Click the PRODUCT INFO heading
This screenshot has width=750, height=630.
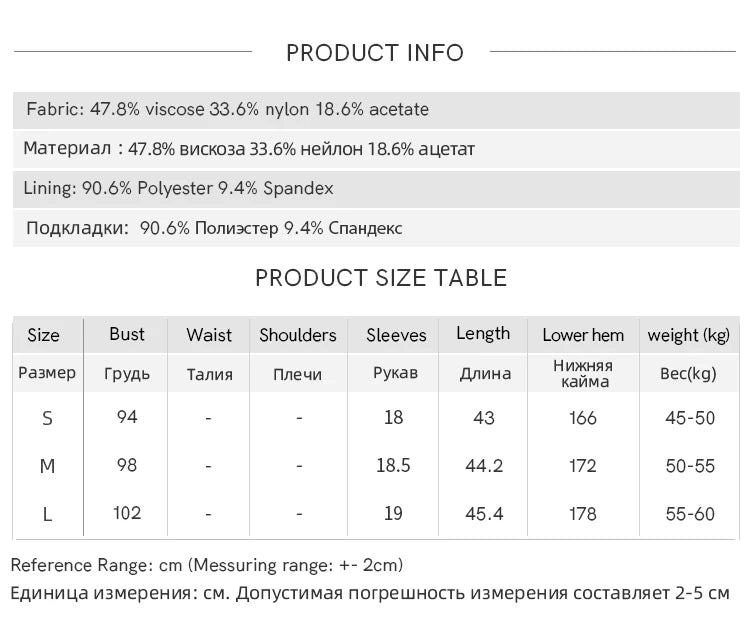tap(375, 53)
